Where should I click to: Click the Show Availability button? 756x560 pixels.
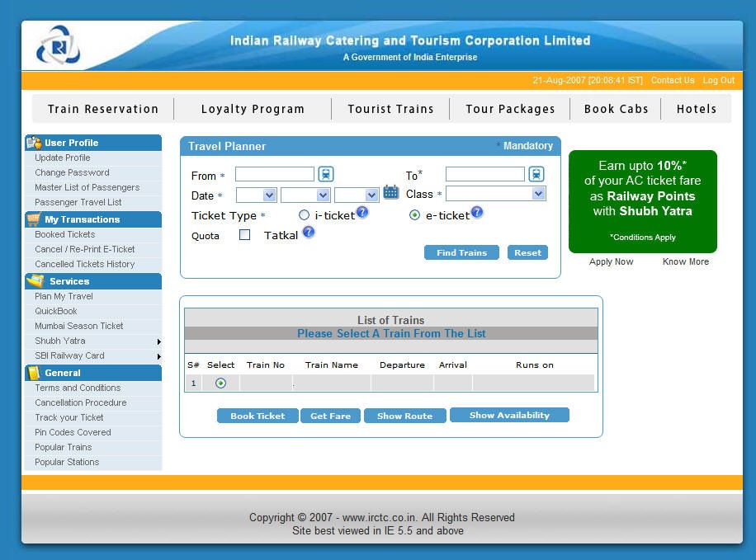509,415
